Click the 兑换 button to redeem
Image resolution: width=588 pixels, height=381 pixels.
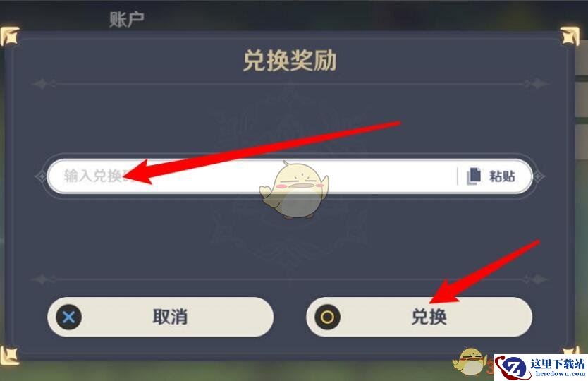tap(419, 317)
